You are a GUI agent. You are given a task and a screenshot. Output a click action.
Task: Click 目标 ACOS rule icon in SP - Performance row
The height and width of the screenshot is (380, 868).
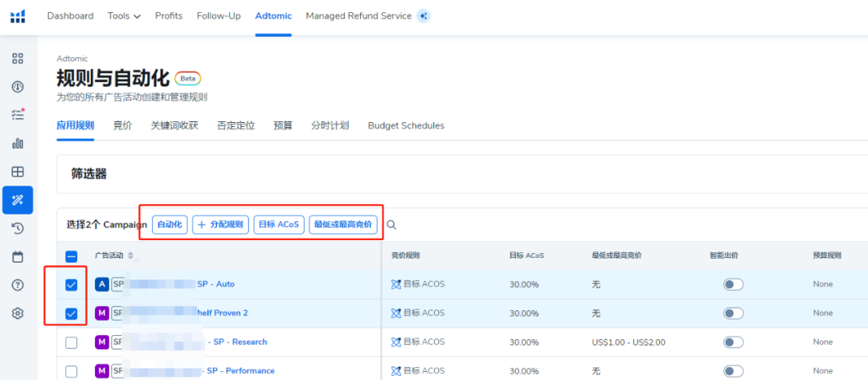coord(395,370)
